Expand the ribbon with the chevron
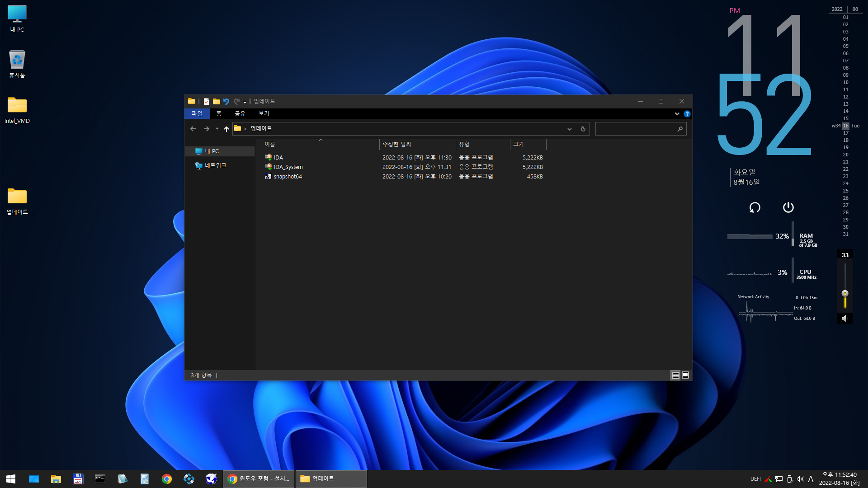Screen dimensions: 868x488 point(677,114)
